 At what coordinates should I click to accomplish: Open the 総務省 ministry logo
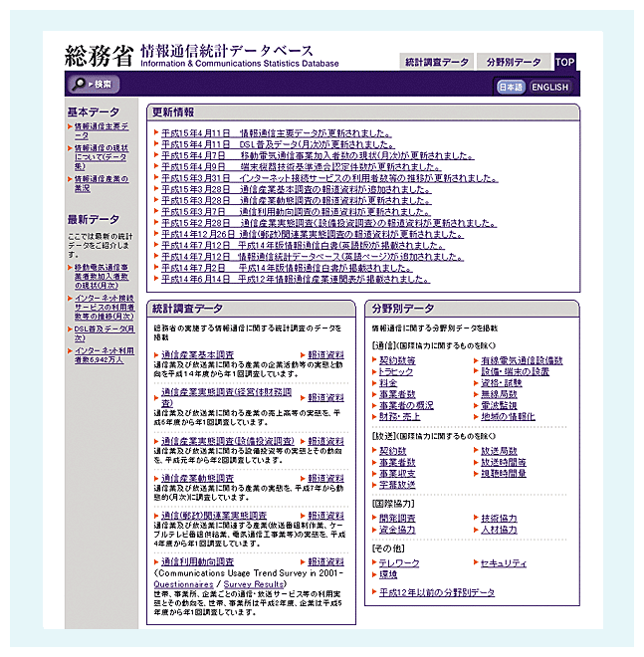(98, 55)
